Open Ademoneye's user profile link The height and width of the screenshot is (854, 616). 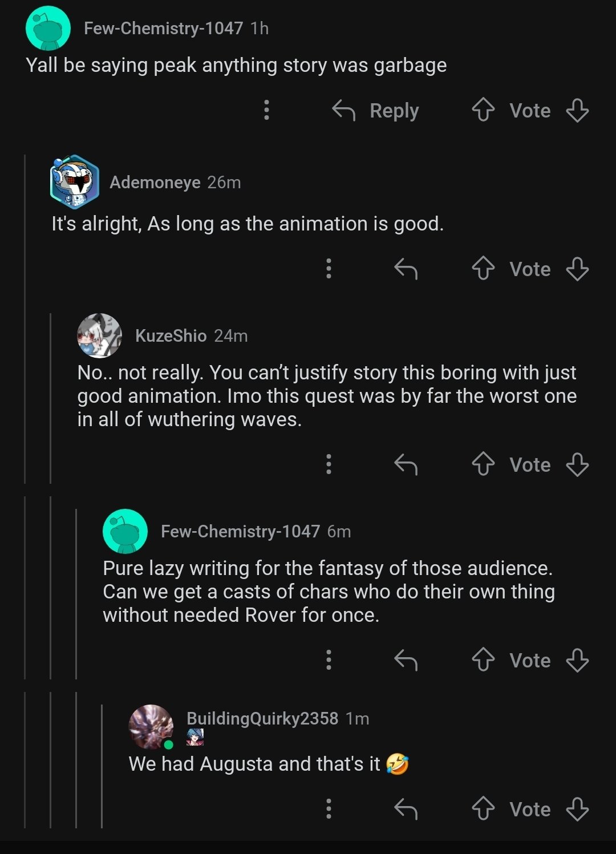[x=155, y=183]
